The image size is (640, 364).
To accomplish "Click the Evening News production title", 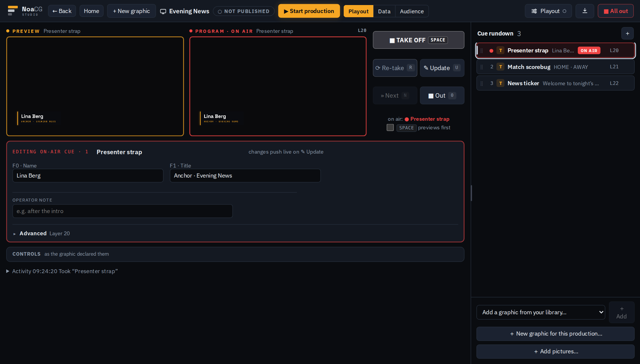I will pos(189,11).
